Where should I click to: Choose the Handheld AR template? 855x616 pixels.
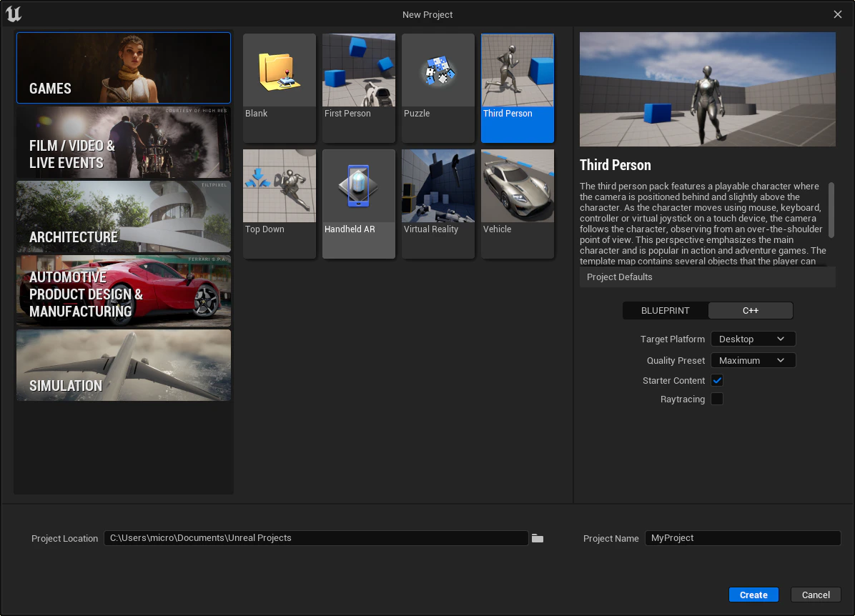359,187
